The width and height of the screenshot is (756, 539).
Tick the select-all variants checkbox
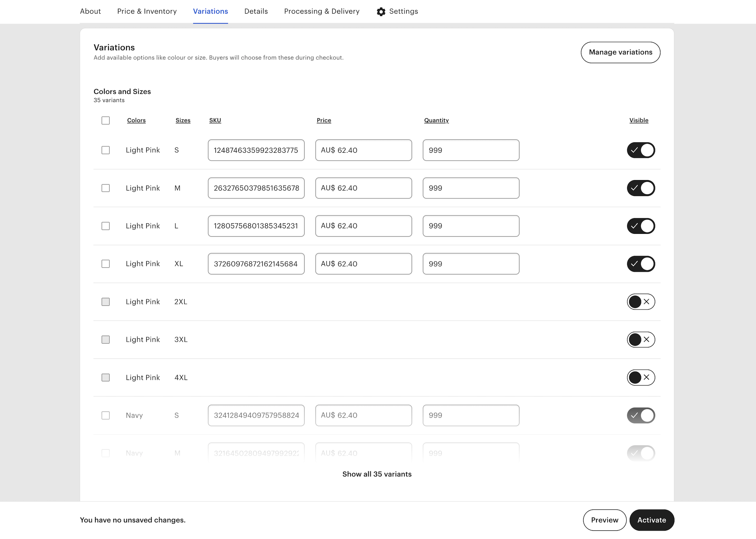tap(105, 120)
